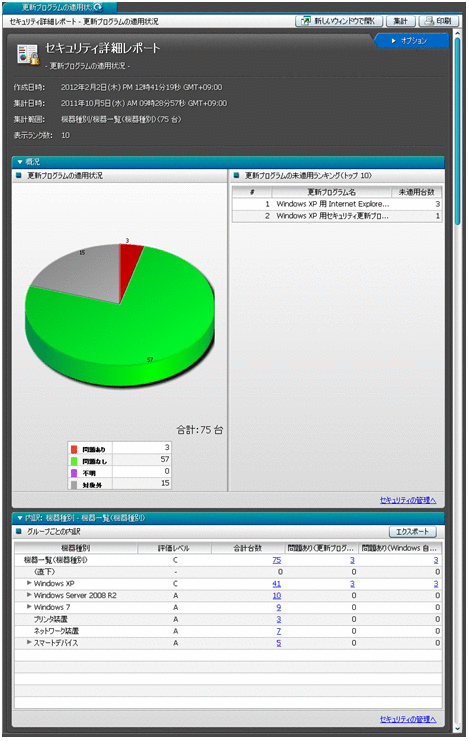
Task: Click Windows Server 2008 R2 count 10
Action: pyautogui.click(x=277, y=595)
